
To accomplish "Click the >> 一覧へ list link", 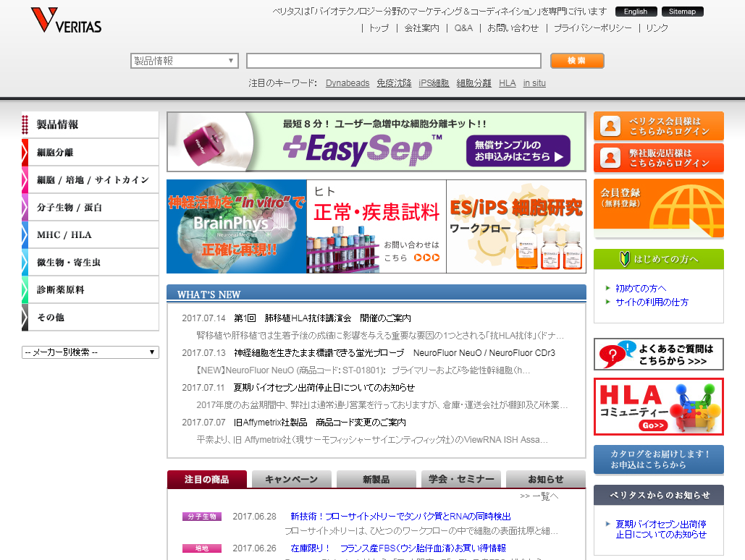I will (x=539, y=496).
